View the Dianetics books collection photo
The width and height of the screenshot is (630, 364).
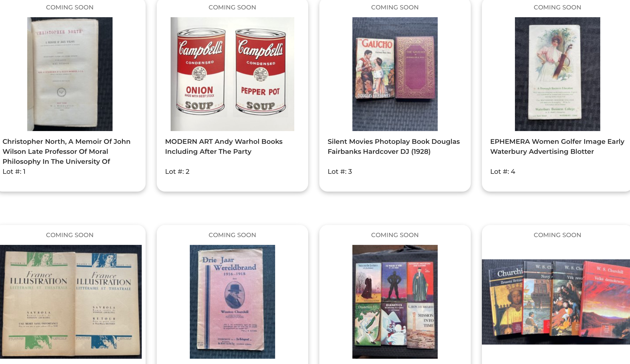point(395,302)
